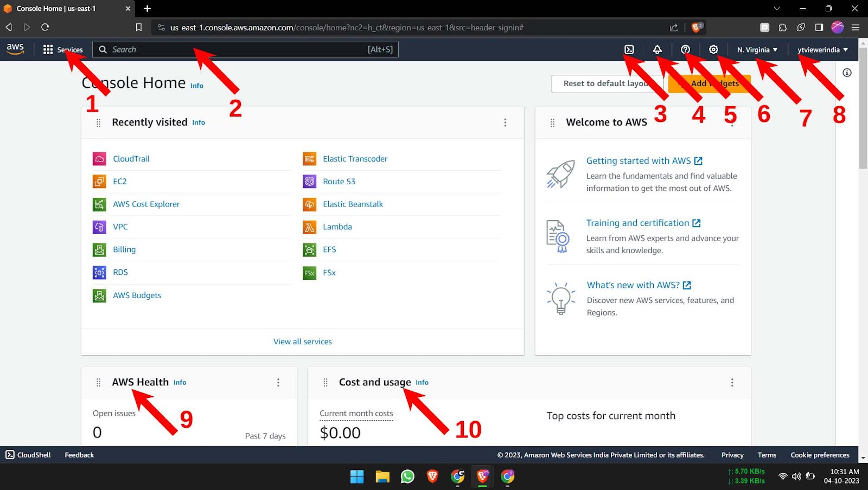The width and height of the screenshot is (868, 490).
Task: Click the Brave Shields icon in the address bar
Action: click(697, 27)
